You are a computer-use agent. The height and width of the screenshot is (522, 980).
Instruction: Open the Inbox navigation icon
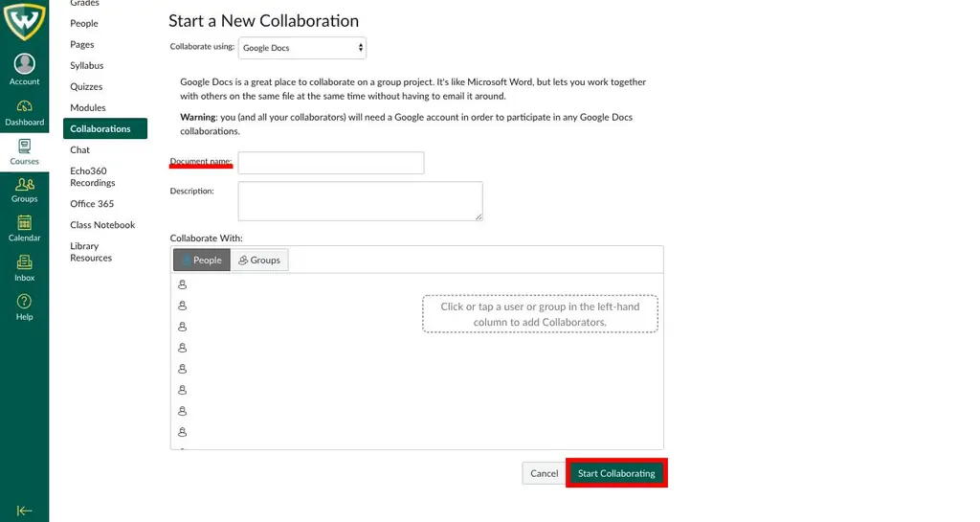point(24,267)
